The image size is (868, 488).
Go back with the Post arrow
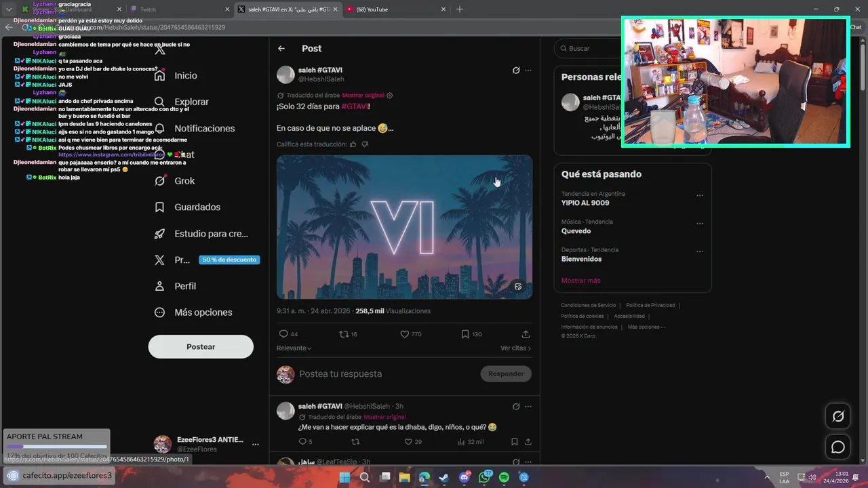pos(281,48)
